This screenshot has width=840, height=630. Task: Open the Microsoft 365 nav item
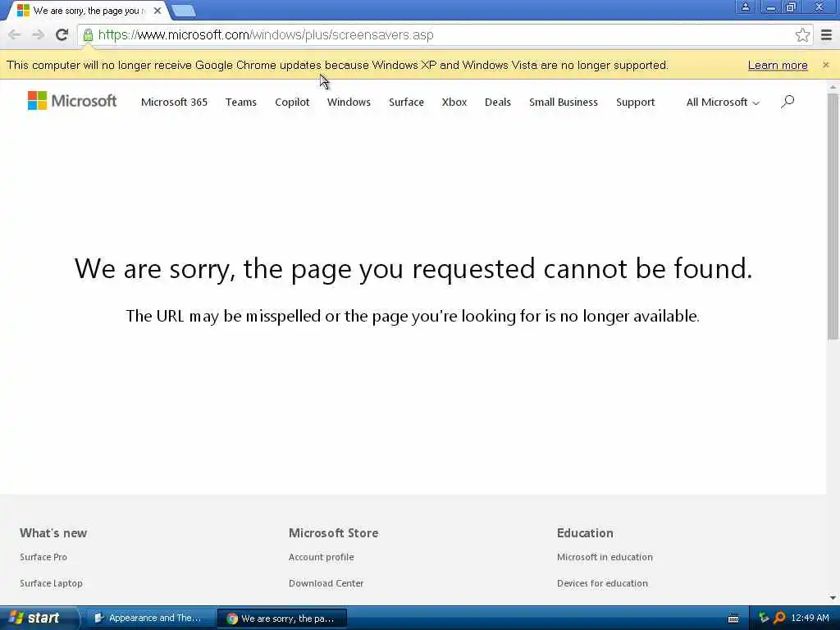174,102
